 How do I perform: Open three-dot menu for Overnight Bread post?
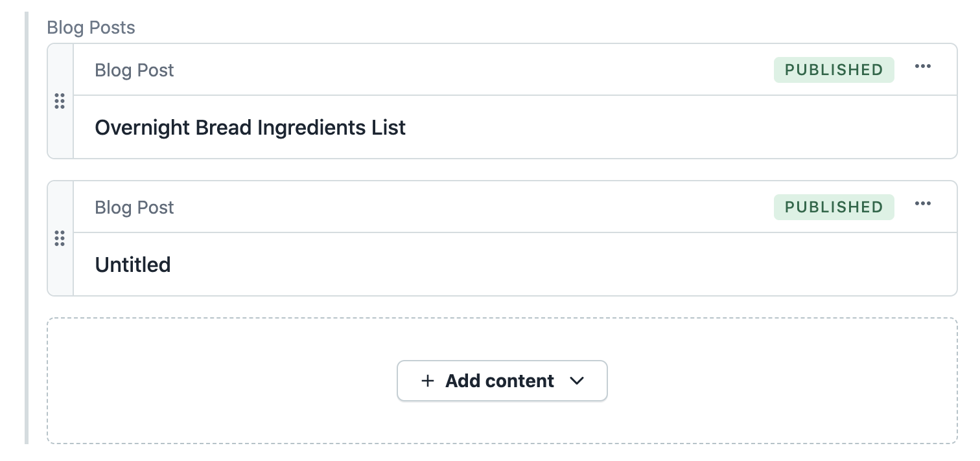click(x=922, y=67)
